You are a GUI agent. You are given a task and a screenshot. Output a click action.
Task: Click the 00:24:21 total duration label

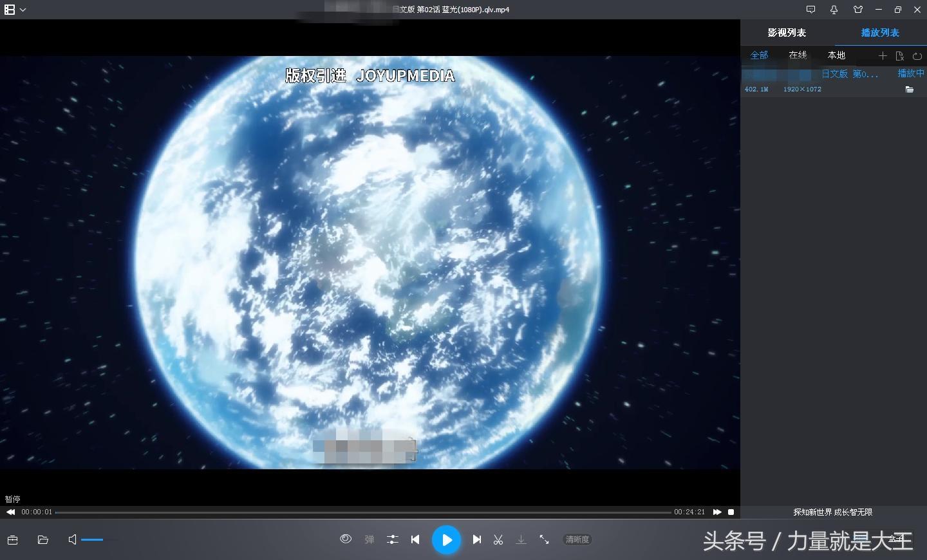tap(689, 512)
